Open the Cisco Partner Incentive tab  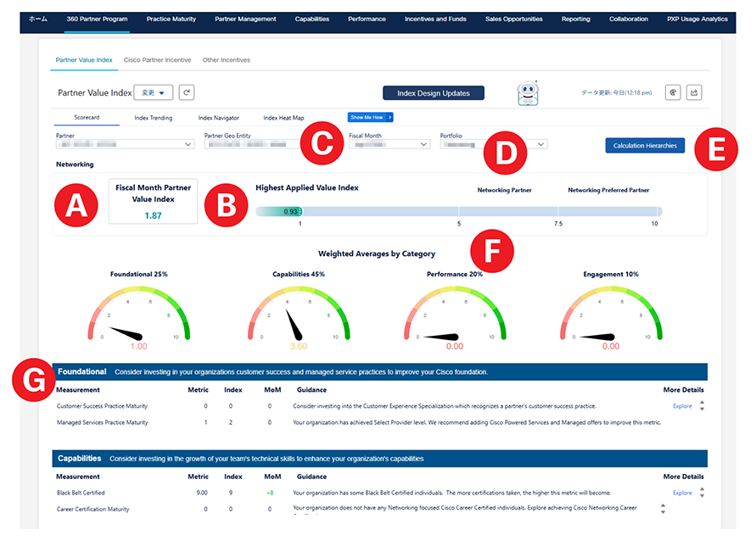point(157,60)
